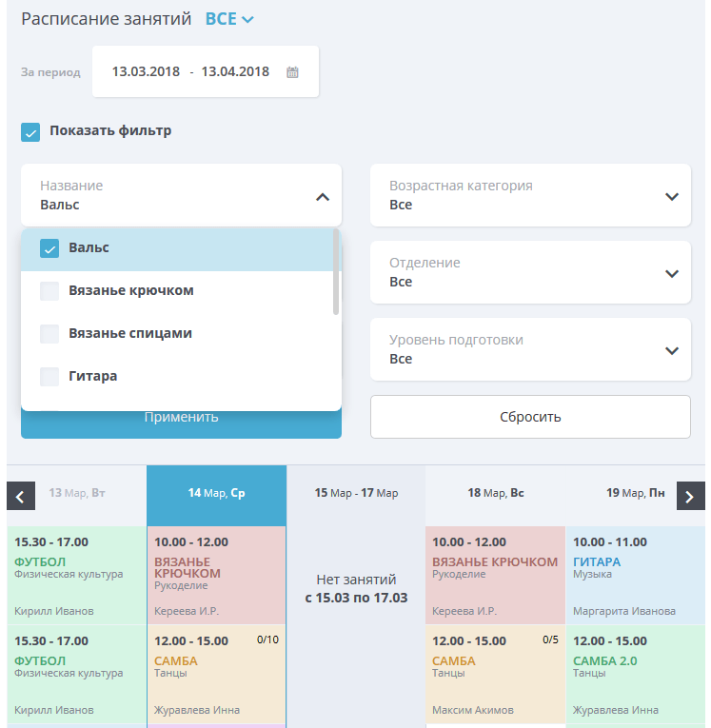Click the Сбросить button
Image resolution: width=711 pixels, height=728 pixels.
coord(530,417)
